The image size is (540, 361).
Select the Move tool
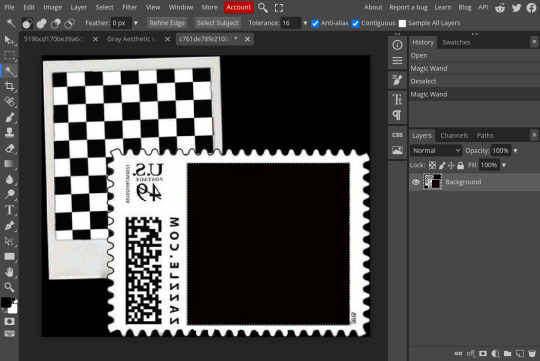pyautogui.click(x=9, y=40)
